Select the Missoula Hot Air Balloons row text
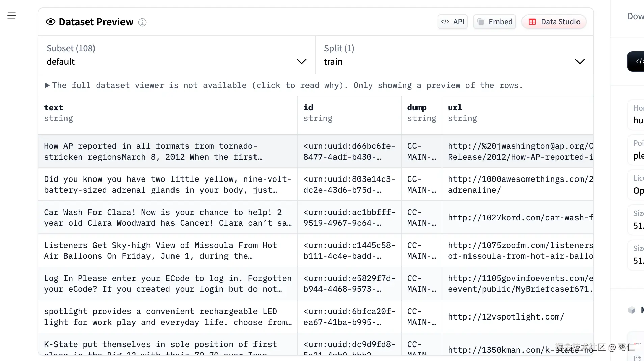 click(168, 251)
